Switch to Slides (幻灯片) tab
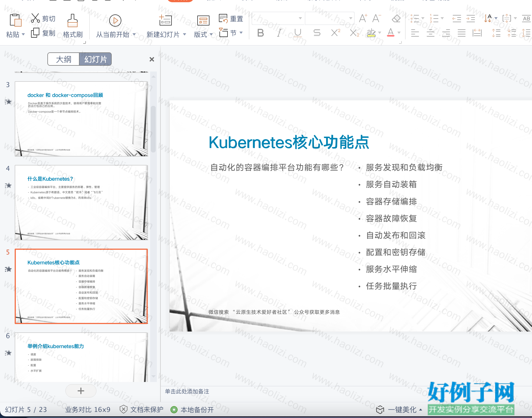 point(95,59)
